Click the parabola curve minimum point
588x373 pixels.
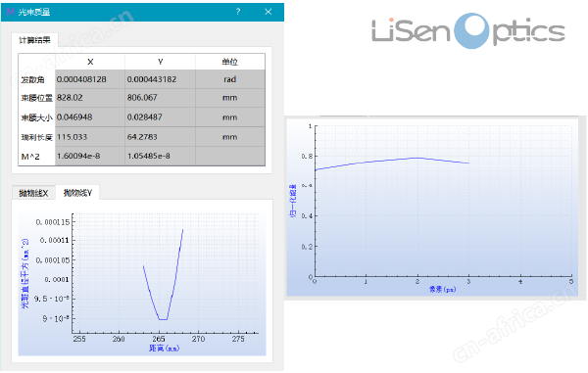[x=163, y=319]
